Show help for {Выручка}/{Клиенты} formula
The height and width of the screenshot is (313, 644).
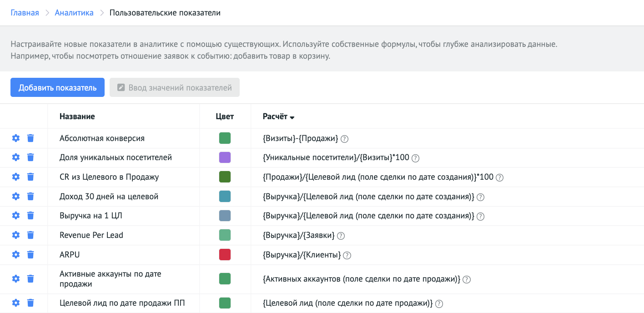coord(347,255)
